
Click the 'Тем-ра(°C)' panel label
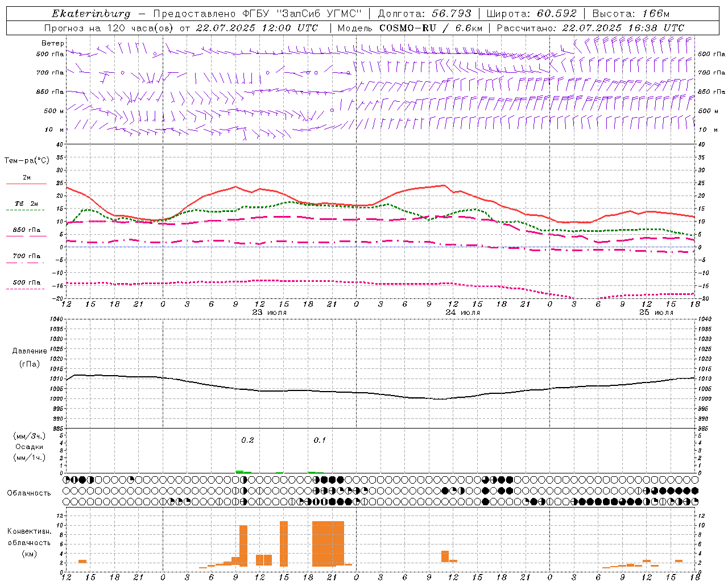(27, 161)
